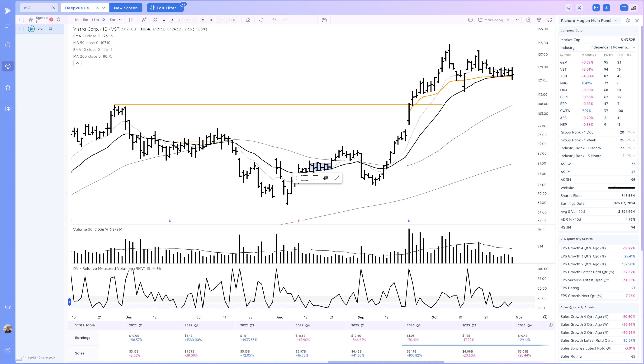Toggle the line chart panel button
Screen dimensions: 644x364
pyautogui.click(x=596, y=8)
